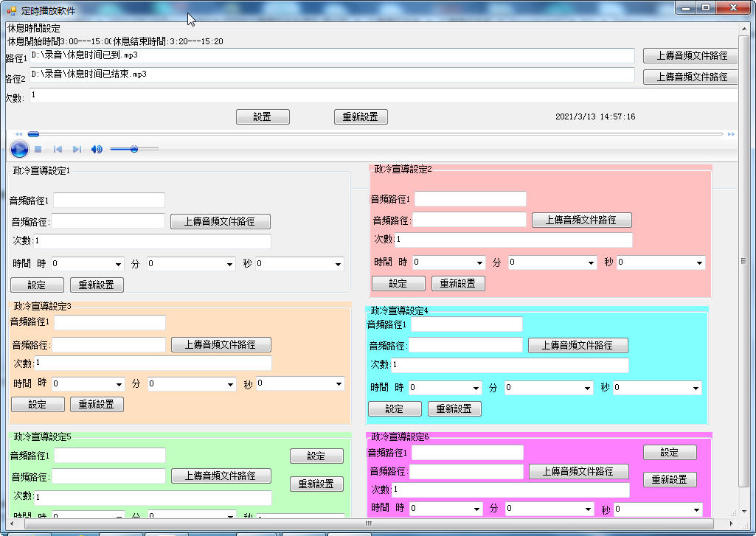The width and height of the screenshot is (756, 536).
Task: Start playback with the blue play button
Action: pyautogui.click(x=19, y=149)
